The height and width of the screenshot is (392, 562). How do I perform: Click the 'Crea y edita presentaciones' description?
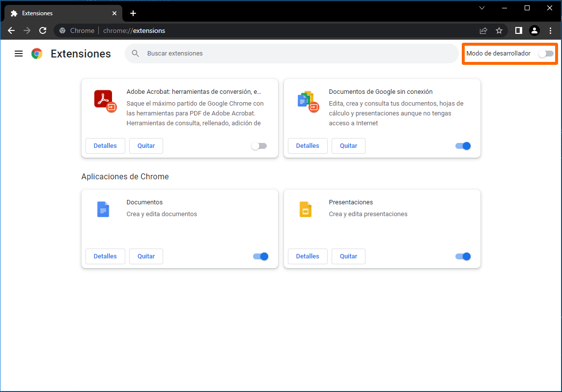pos(368,214)
